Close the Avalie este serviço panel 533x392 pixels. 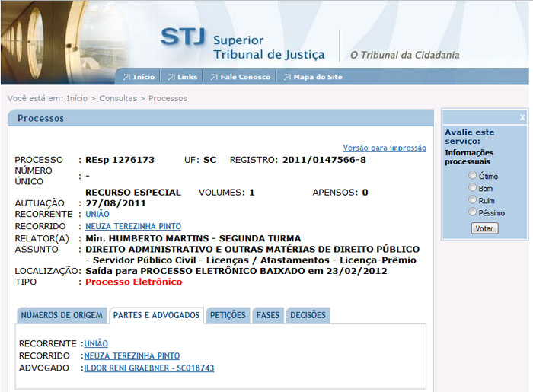pyautogui.click(x=522, y=117)
